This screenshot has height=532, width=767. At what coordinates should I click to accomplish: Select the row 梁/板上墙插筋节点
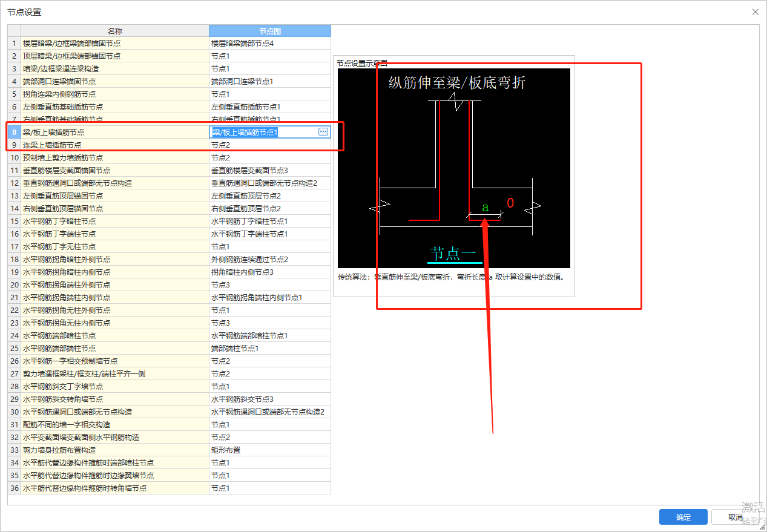[x=170, y=132]
